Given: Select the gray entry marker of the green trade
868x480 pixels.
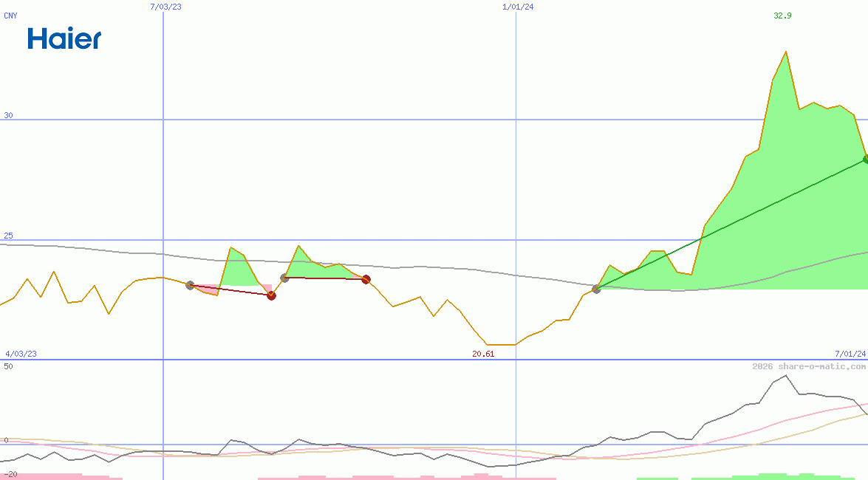Looking at the screenshot, I should 596,289.
